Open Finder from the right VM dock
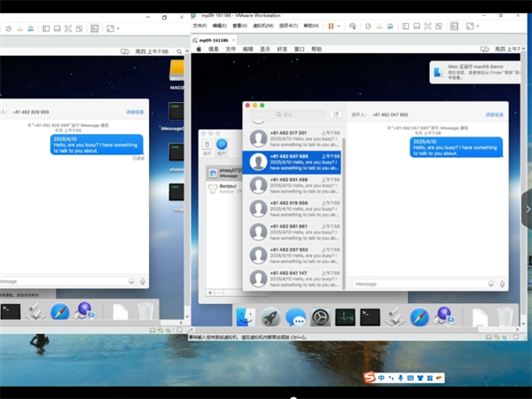The image size is (532, 399). [x=246, y=317]
